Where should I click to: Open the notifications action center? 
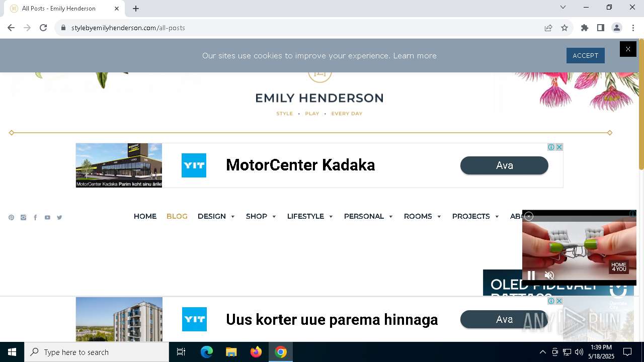[627, 352]
